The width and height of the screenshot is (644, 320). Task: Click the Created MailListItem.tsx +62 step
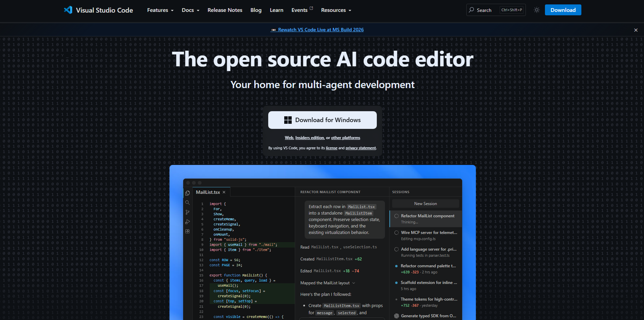[x=331, y=259]
